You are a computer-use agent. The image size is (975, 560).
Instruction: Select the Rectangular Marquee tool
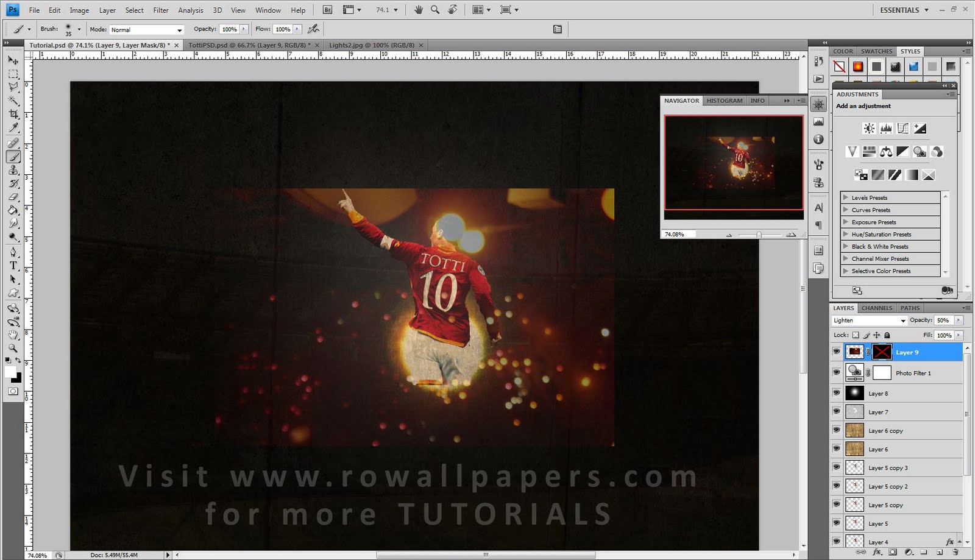point(13,74)
